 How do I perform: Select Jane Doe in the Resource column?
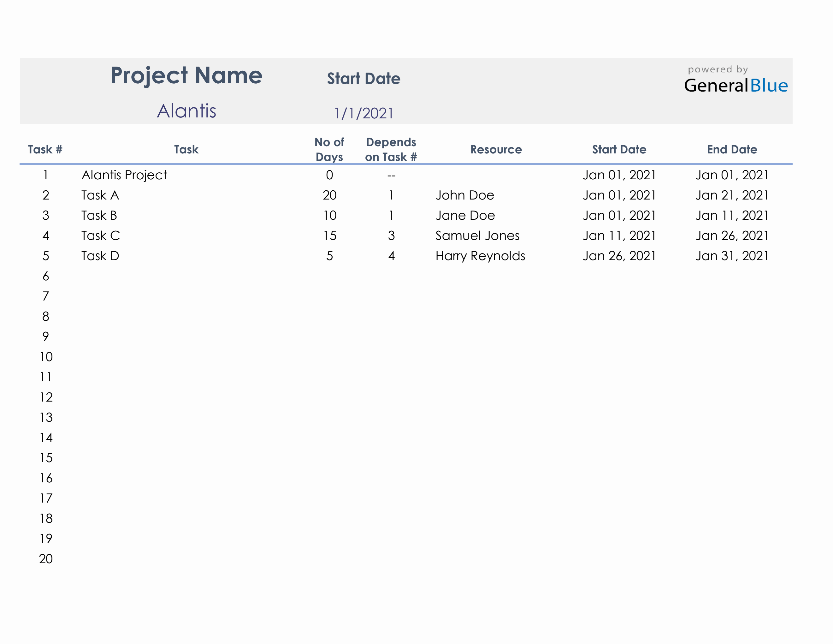point(465,215)
